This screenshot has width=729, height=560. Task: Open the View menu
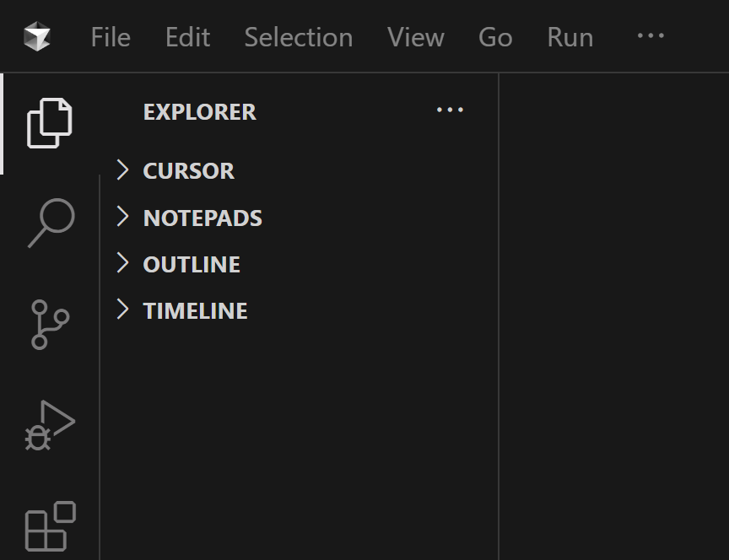pyautogui.click(x=415, y=37)
